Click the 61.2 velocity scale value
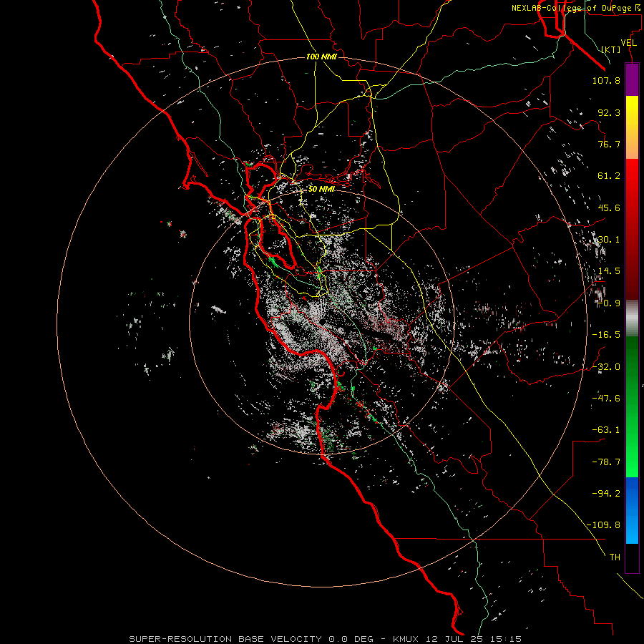 tap(609, 176)
